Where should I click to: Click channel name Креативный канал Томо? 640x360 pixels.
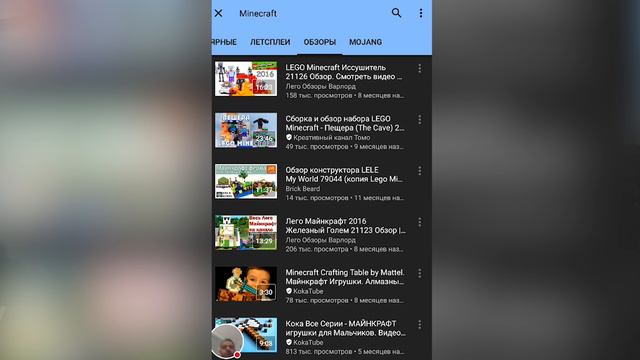[331, 138]
